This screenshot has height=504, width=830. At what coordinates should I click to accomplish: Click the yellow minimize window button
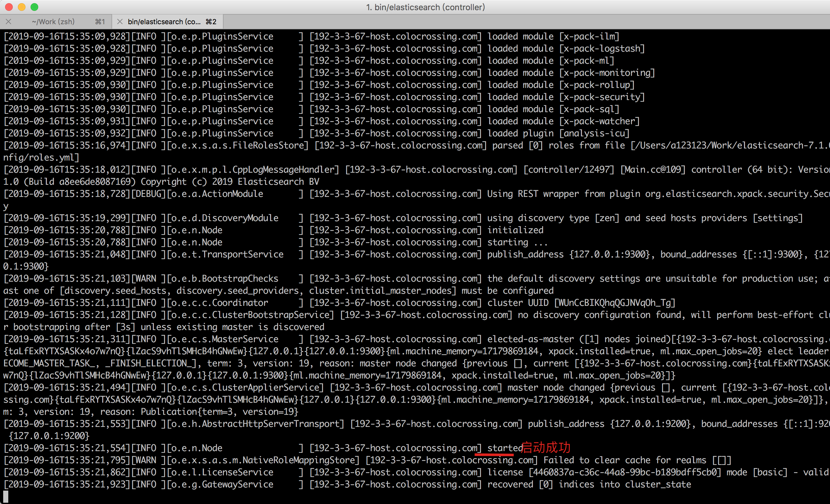coord(22,7)
